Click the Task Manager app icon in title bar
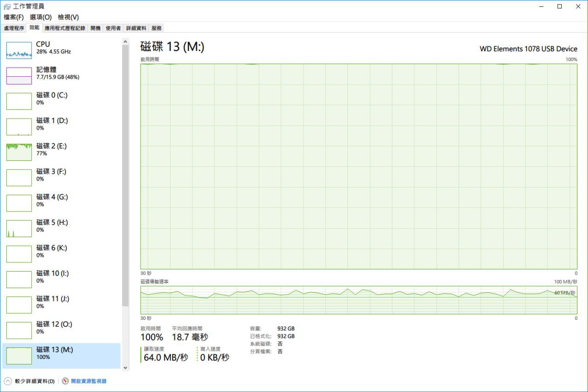 pyautogui.click(x=7, y=6)
